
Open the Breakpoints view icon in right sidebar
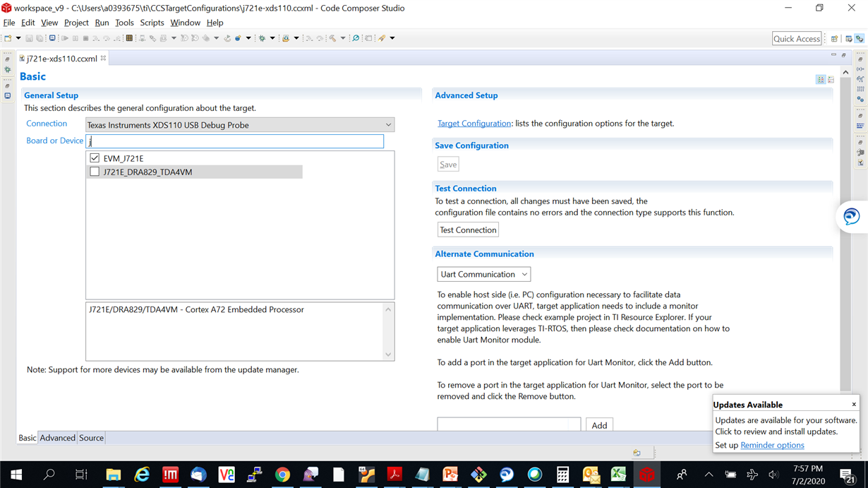coord(860,100)
